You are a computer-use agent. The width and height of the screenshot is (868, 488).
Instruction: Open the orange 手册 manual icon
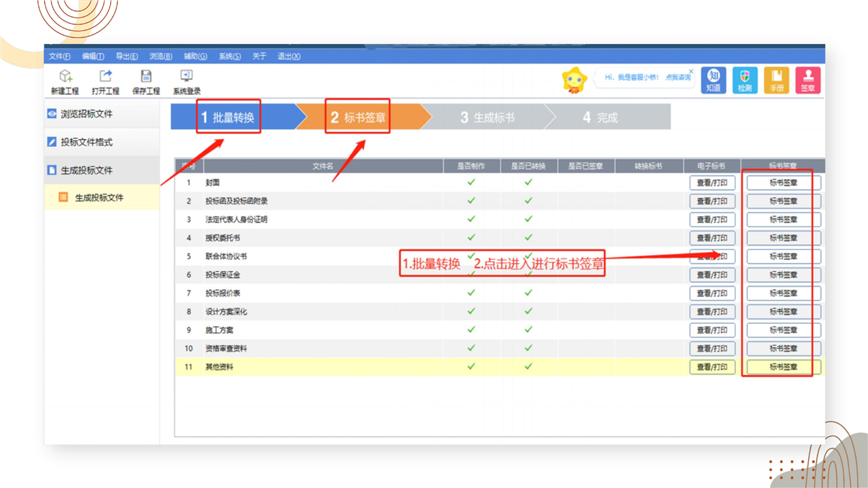coord(776,80)
